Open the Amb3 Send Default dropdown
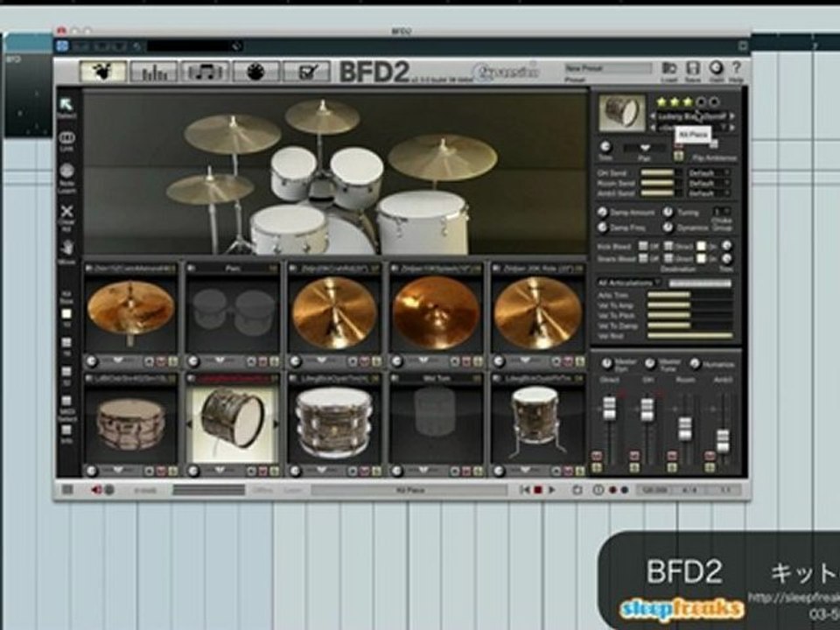840x630 pixels. coord(709,193)
